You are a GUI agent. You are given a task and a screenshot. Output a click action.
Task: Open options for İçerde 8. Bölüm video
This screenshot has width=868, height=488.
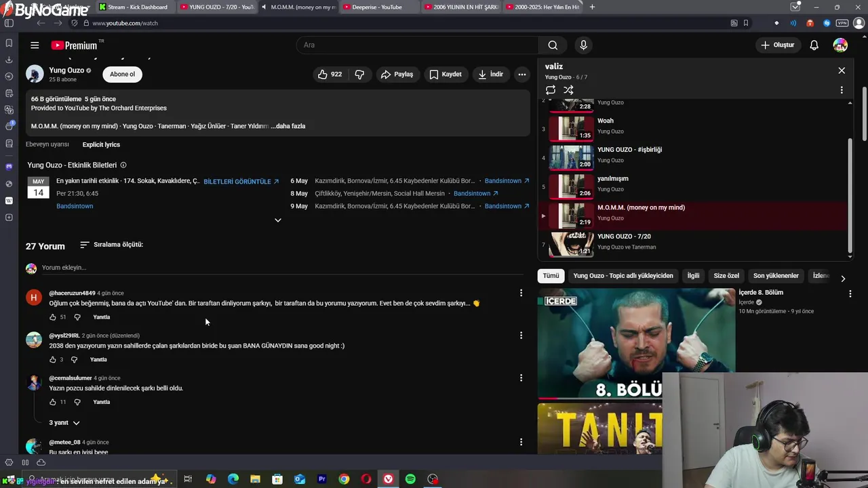(850, 293)
